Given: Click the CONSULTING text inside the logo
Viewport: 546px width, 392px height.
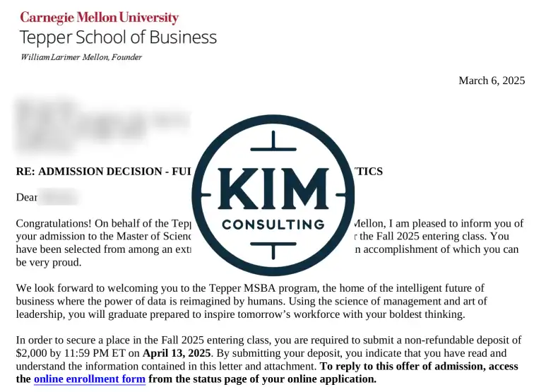Looking at the screenshot, I should (x=273, y=225).
